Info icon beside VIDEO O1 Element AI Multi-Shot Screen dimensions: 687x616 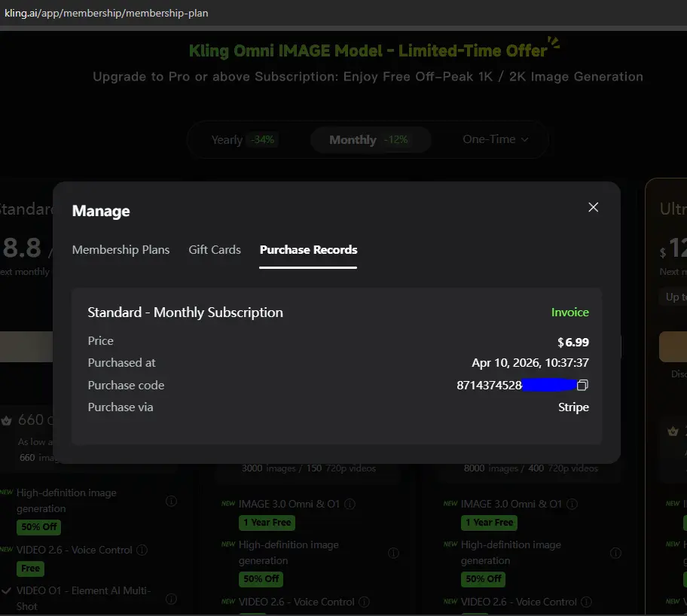pyautogui.click(x=171, y=599)
